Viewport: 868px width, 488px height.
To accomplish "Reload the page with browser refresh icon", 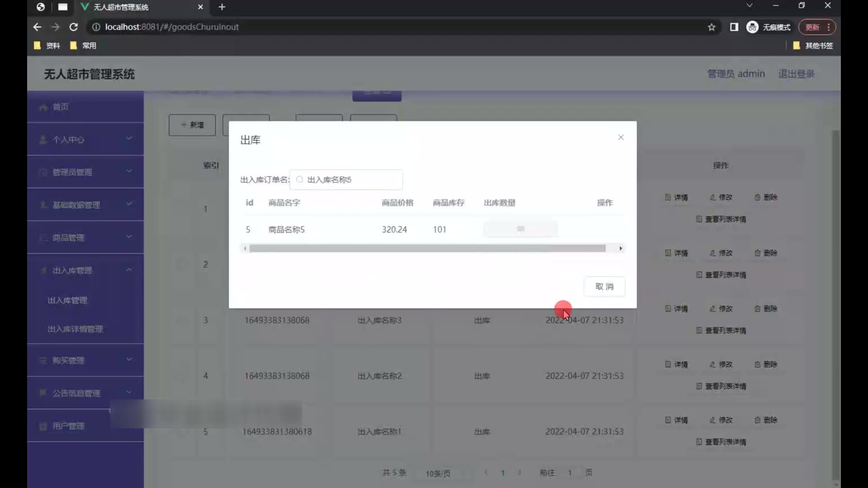I will coord(73,27).
